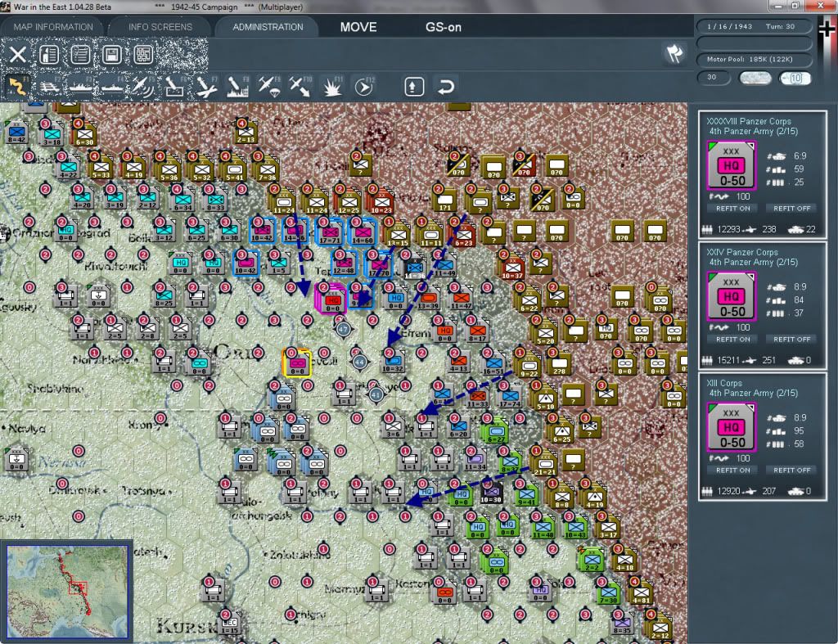The image size is (838, 644).
Task: Click REFIT OFF for XIII Corps
Action: (791, 471)
